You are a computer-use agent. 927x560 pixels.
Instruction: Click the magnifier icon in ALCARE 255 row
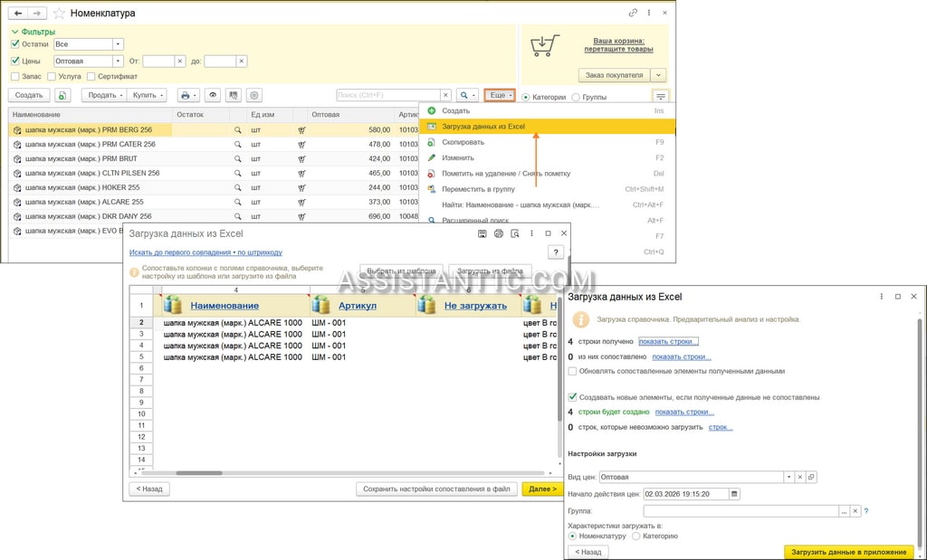pyautogui.click(x=238, y=202)
